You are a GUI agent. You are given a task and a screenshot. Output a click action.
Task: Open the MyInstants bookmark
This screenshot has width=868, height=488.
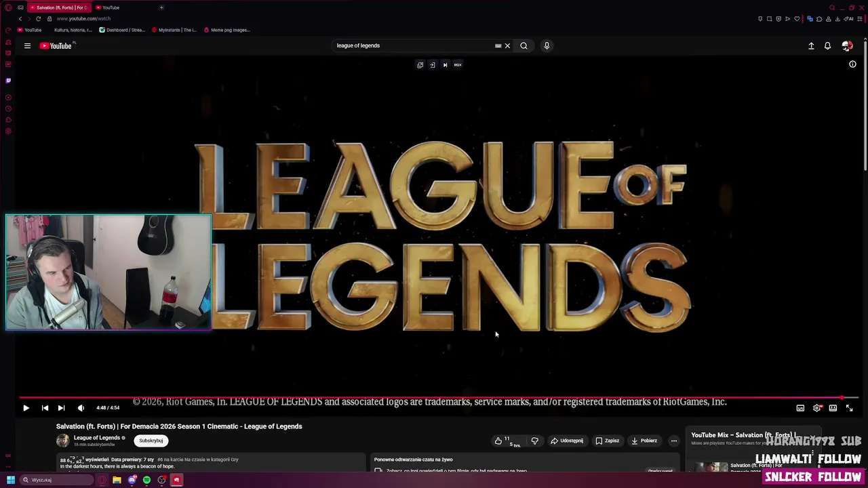coord(175,30)
